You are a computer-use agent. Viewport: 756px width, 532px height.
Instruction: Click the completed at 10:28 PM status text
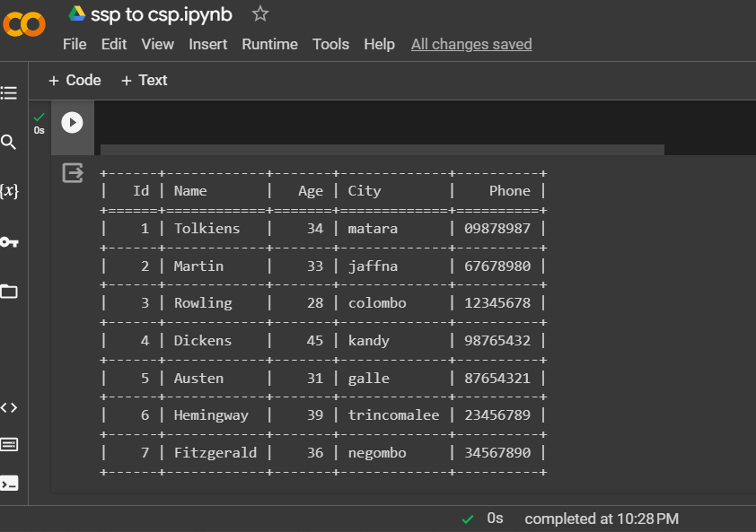602,519
